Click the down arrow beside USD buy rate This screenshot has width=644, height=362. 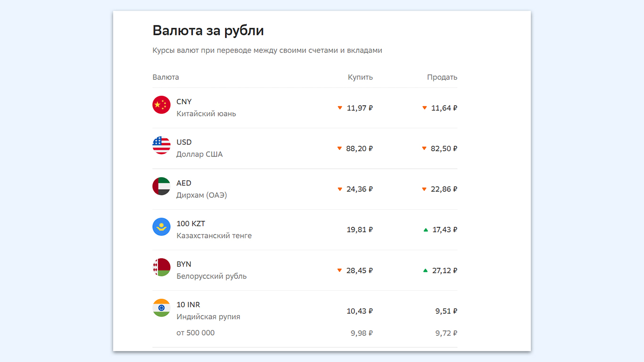(339, 148)
